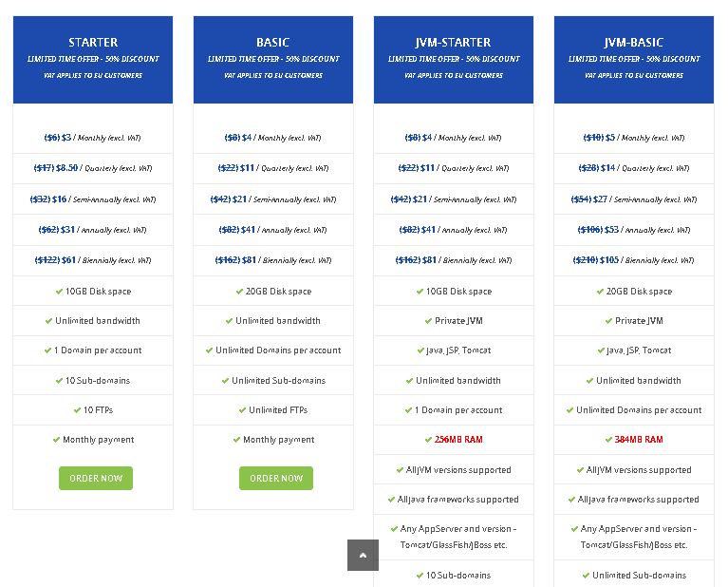
Task: Click the $31 Annually price in Starter
Action: click(67, 230)
